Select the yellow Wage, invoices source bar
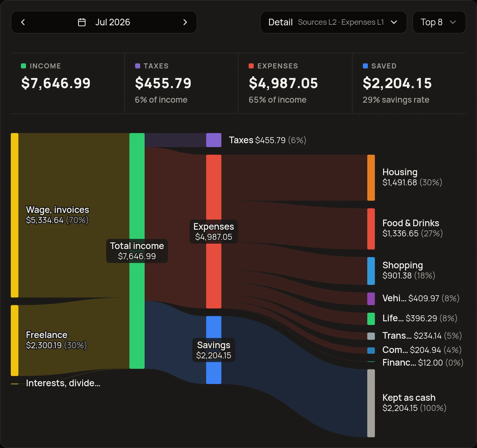The width and height of the screenshot is (477, 448). [x=15, y=215]
